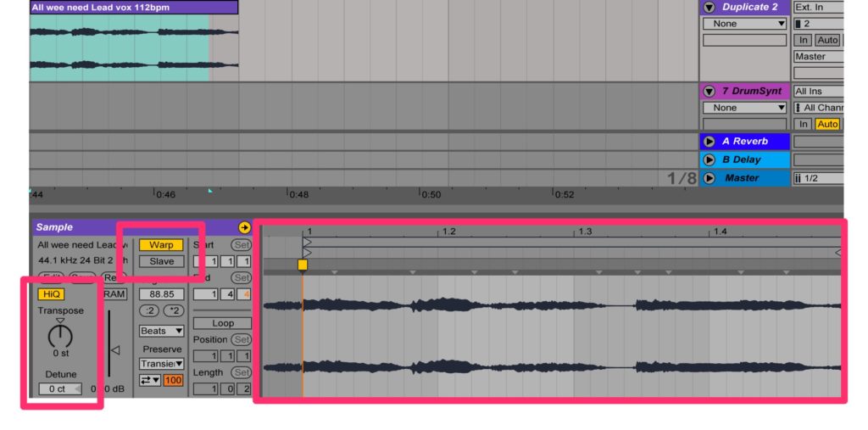Open the None dropdown under Duplicate 2
This screenshot has height=430, width=868.
[744, 24]
